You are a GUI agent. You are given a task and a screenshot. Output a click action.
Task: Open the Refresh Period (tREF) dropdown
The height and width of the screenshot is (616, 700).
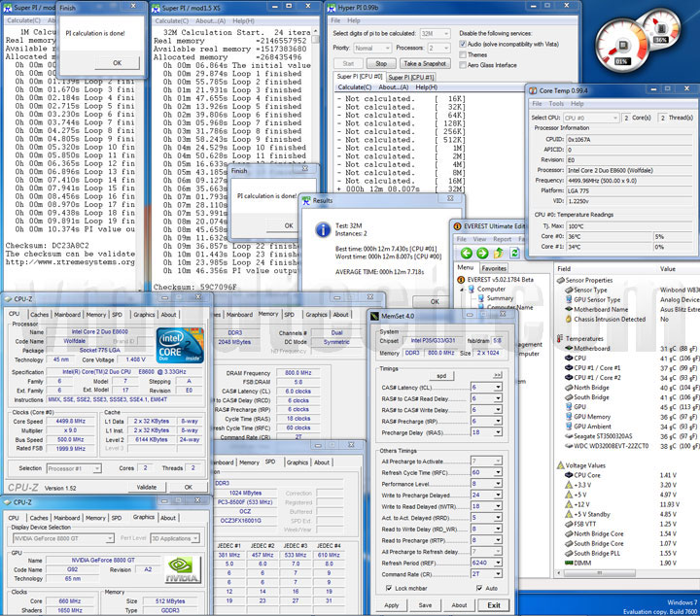[498, 563]
